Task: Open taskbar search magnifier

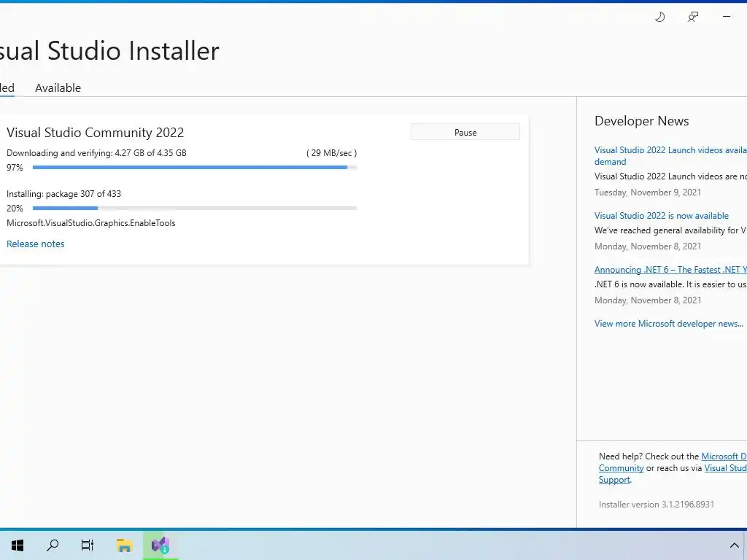Action: coord(53,545)
